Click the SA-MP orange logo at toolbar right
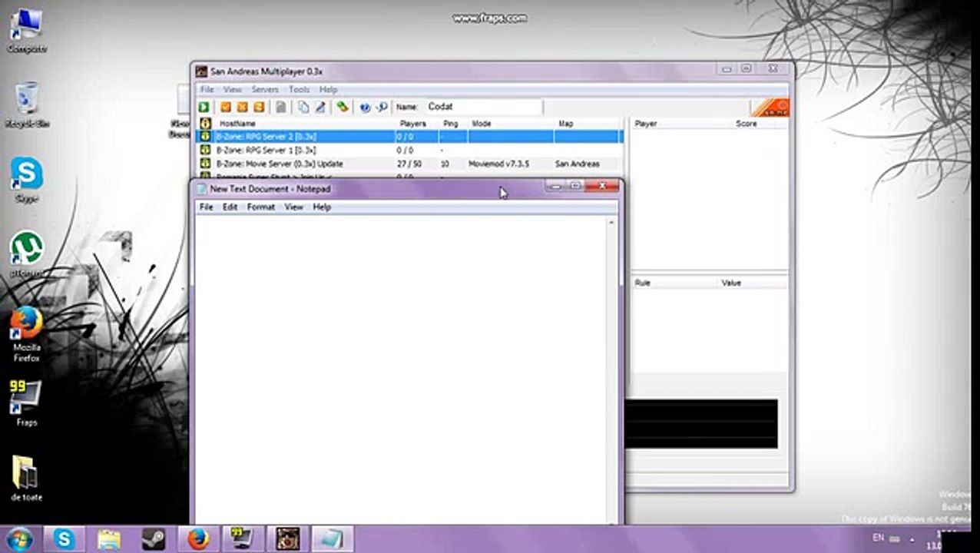This screenshot has width=980, height=553. point(770,108)
